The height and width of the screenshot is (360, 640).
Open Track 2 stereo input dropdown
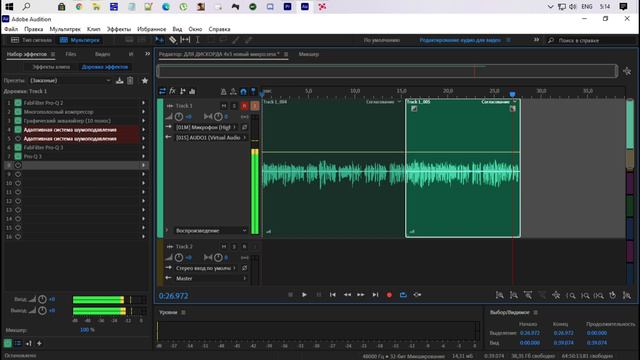[x=206, y=268]
